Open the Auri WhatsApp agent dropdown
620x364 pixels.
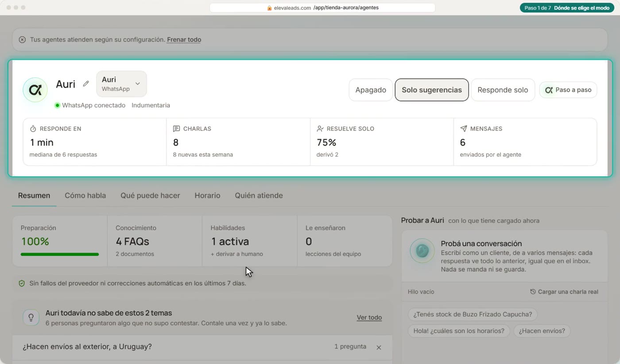coord(121,84)
